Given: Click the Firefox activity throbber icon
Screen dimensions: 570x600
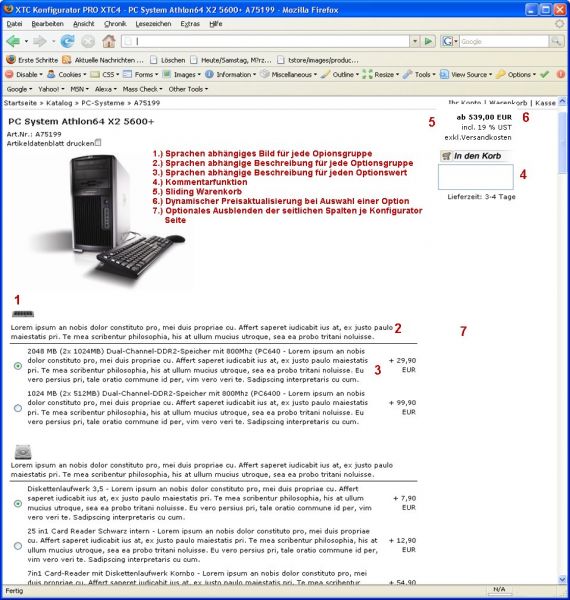Looking at the screenshot, I should [x=559, y=24].
